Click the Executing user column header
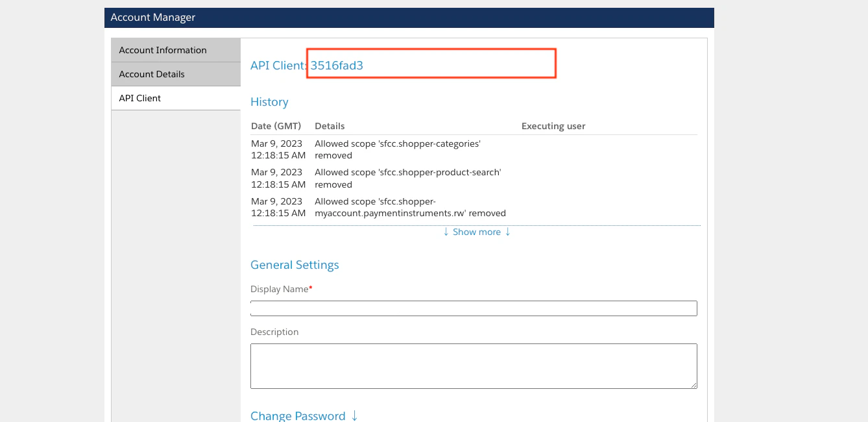The width and height of the screenshot is (868, 422). (x=553, y=126)
